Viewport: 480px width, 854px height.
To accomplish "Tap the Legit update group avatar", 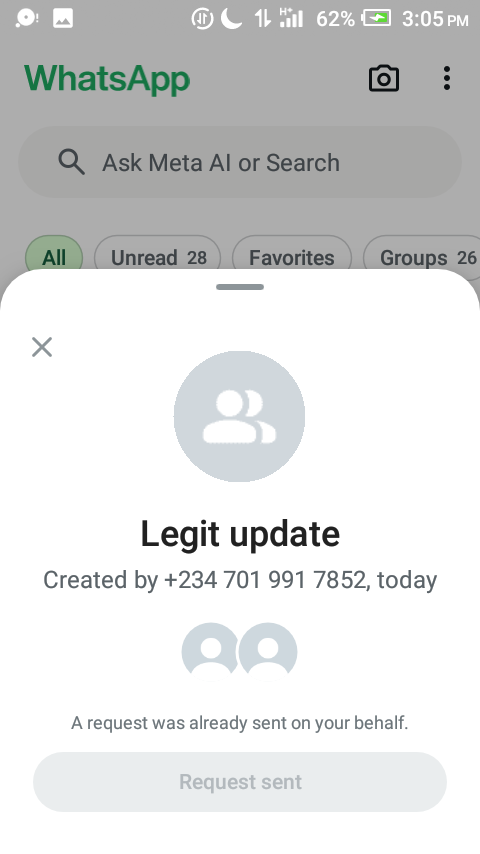I will coord(239,417).
